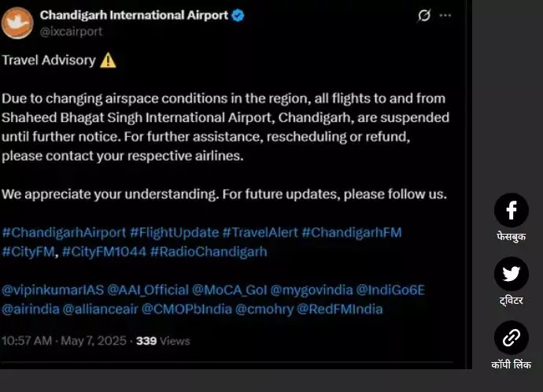Copy link using the chain icon

(512, 338)
